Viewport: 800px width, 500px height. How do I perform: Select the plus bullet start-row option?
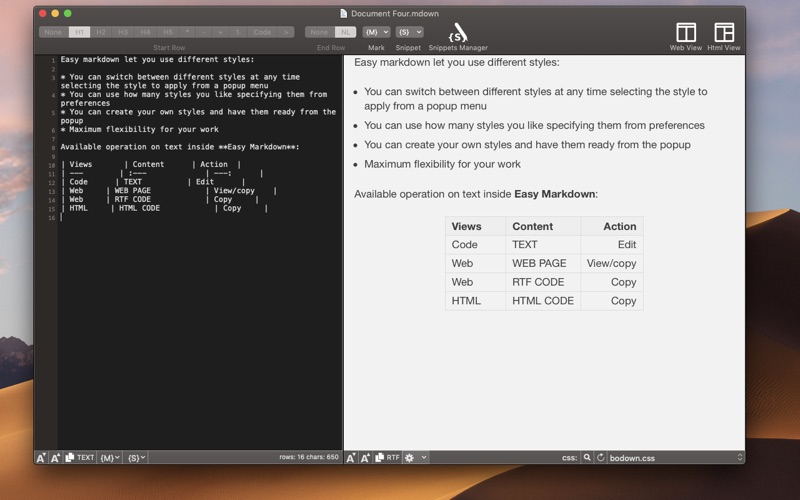[x=220, y=32]
